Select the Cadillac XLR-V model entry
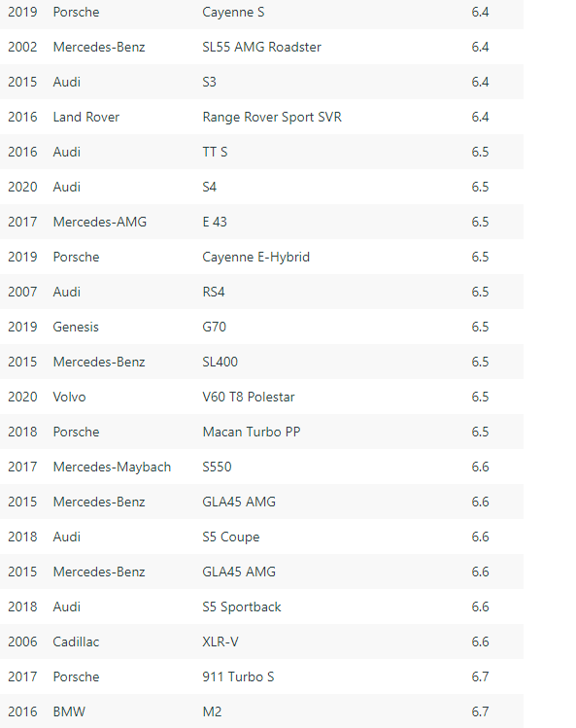Screen dimensions: 576x728 (220, 641)
